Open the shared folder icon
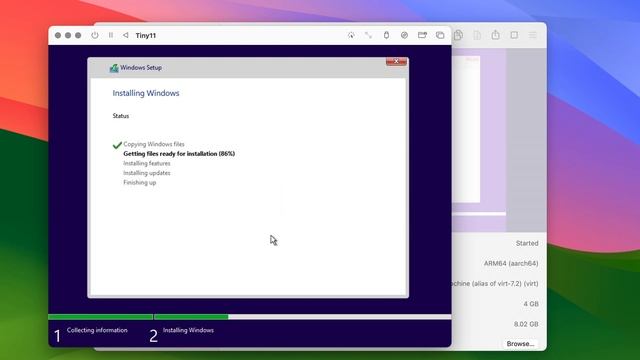The height and width of the screenshot is (360, 640). click(x=422, y=35)
